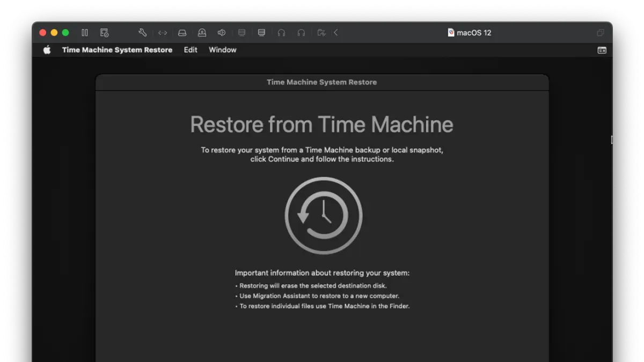Open the Window menu
This screenshot has width=644, height=362.
click(x=223, y=50)
